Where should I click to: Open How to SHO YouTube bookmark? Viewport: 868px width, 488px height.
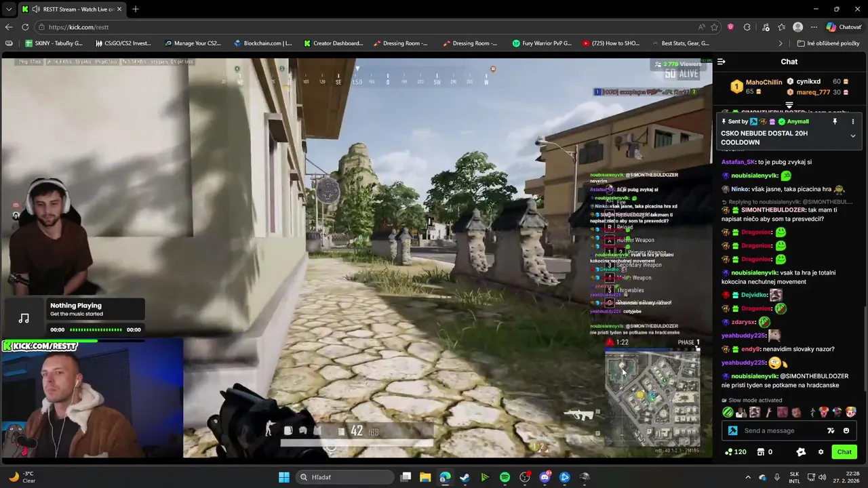pos(611,43)
